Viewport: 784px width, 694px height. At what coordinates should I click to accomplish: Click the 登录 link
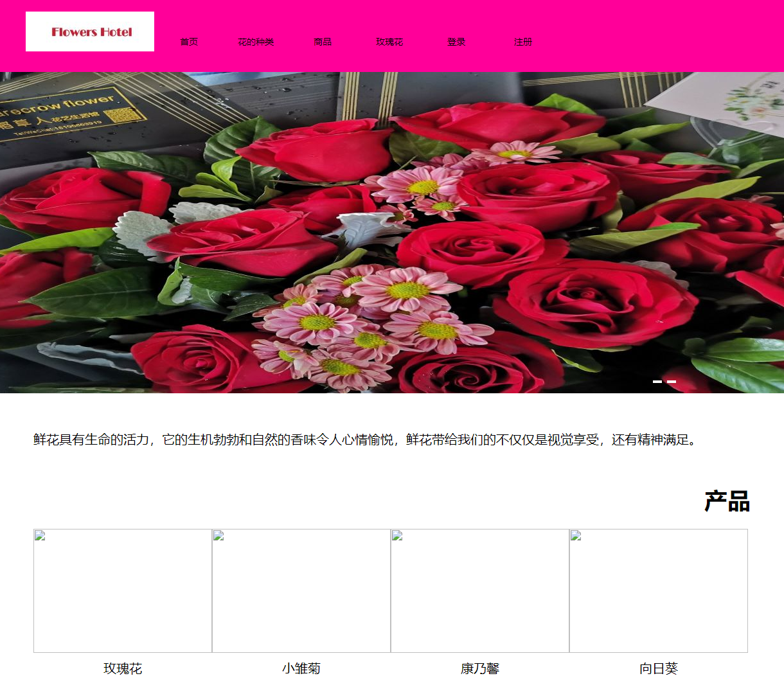point(456,41)
